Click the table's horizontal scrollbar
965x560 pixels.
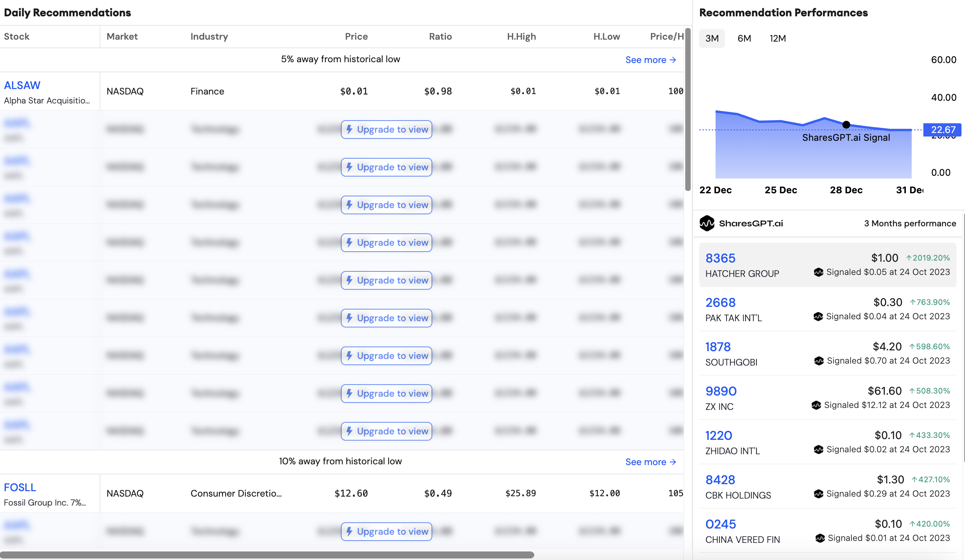coord(267,555)
